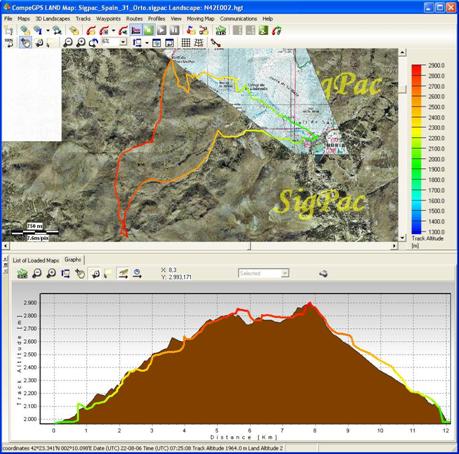Open the zoom percentage combo box
Image resolution: width=459 pixels, height=454 pixels.
tap(114, 42)
